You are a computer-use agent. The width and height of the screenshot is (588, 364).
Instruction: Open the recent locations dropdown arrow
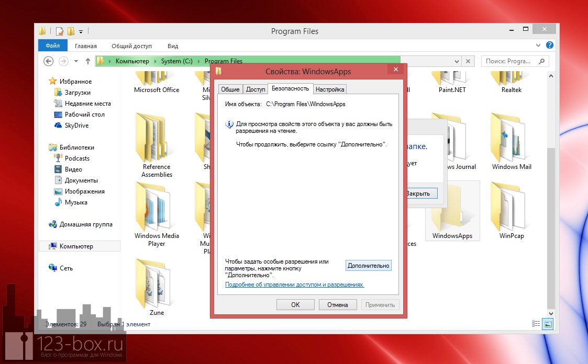click(x=76, y=61)
